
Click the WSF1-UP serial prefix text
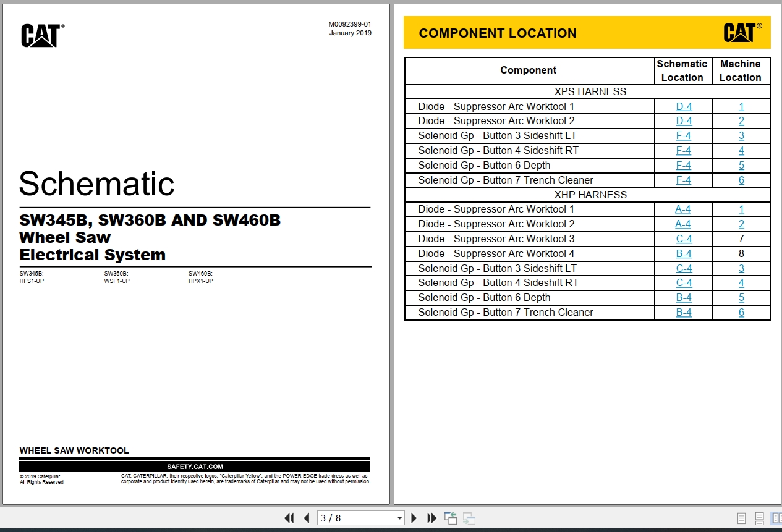pos(117,281)
